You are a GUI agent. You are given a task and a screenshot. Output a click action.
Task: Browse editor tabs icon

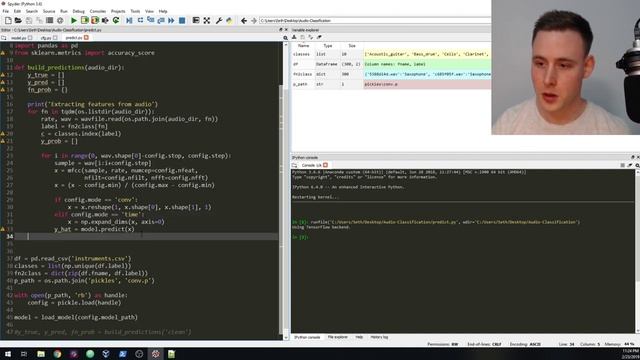[4, 38]
